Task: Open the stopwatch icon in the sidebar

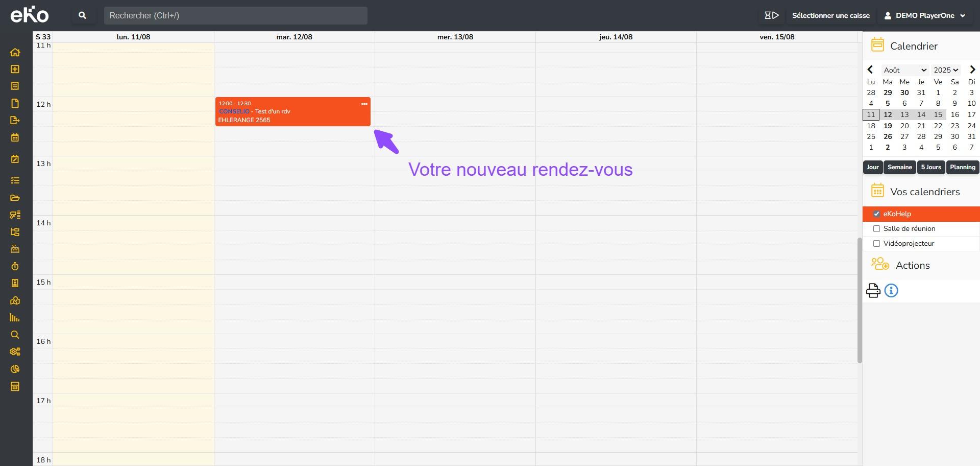Action: pos(15,266)
